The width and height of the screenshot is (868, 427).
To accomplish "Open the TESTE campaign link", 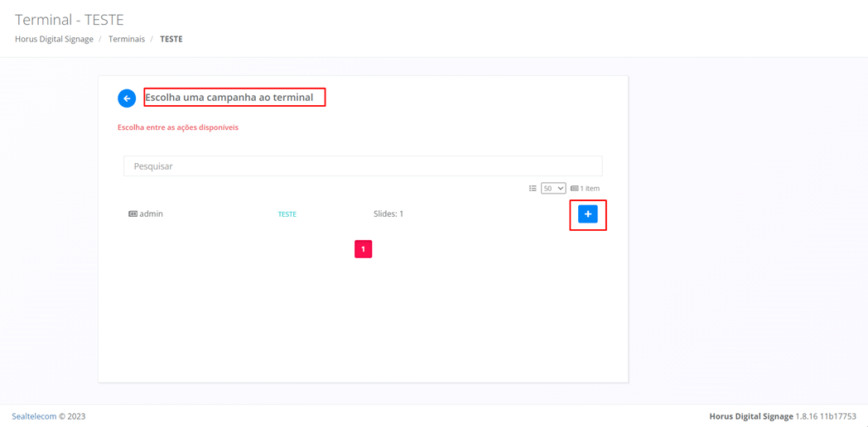I will pyautogui.click(x=287, y=214).
